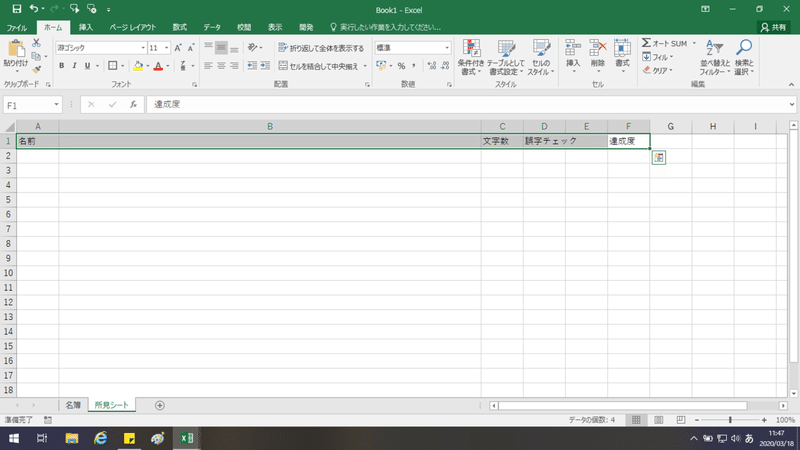Screen dimensions: 800x450
Task: Open the font size dropdown
Action: click(166, 48)
